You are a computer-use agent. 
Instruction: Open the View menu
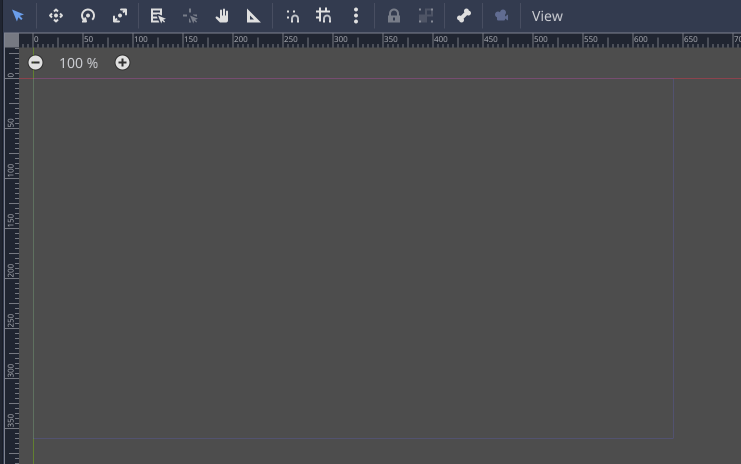[547, 16]
